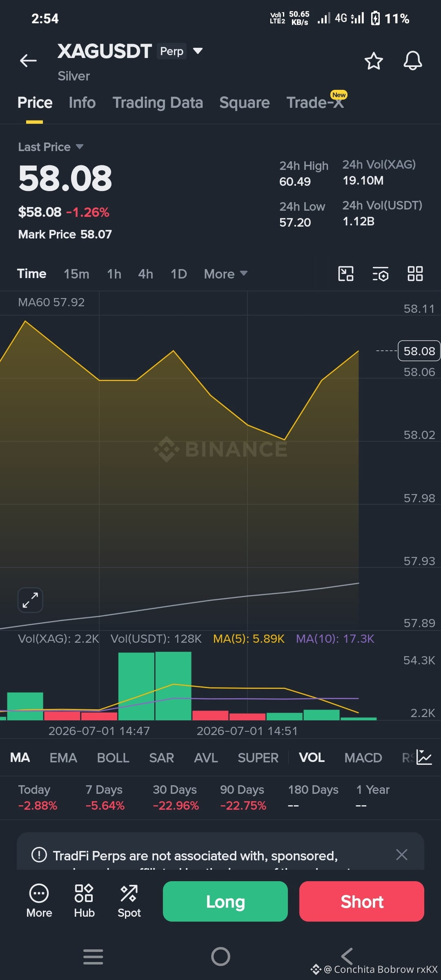Tap Today -2.88% performance

tap(38, 797)
